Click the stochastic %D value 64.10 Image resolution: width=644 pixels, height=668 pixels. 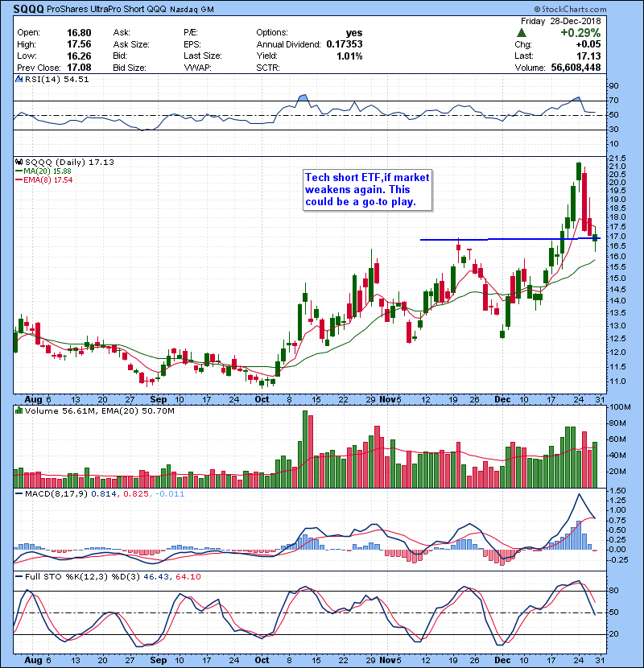[188, 576]
